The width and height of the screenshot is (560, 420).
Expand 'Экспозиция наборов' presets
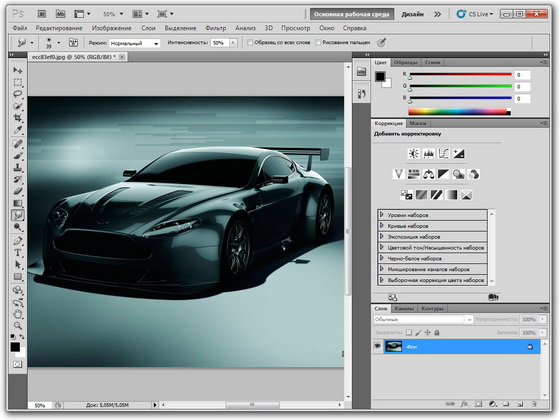pos(381,236)
